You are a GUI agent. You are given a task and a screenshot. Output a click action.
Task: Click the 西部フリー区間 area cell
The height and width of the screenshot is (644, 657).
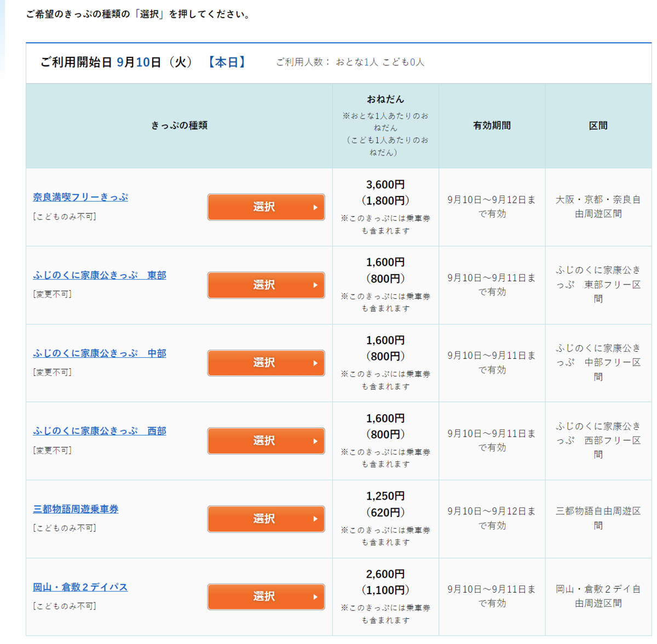pyautogui.click(x=598, y=440)
